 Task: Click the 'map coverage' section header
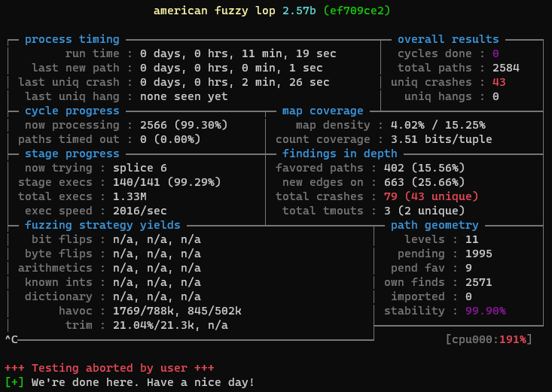pos(322,111)
